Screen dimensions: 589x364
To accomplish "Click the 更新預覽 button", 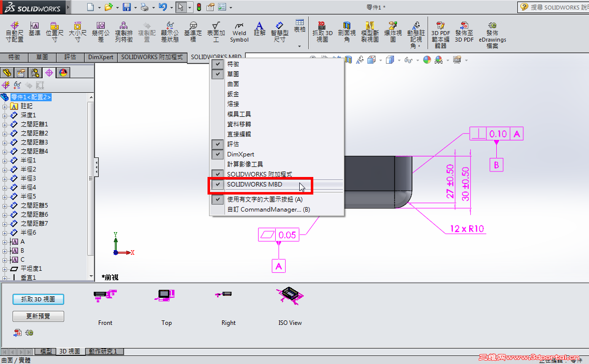I will [x=38, y=316].
